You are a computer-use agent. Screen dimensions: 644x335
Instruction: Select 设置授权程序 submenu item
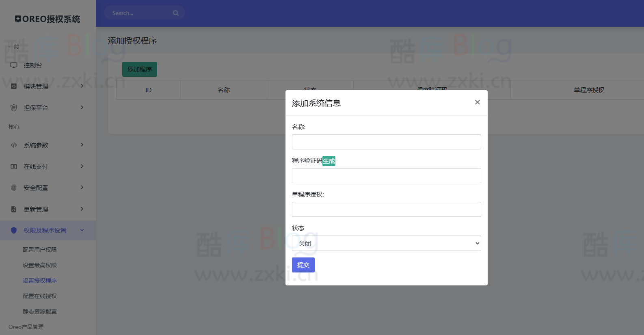[x=40, y=281]
